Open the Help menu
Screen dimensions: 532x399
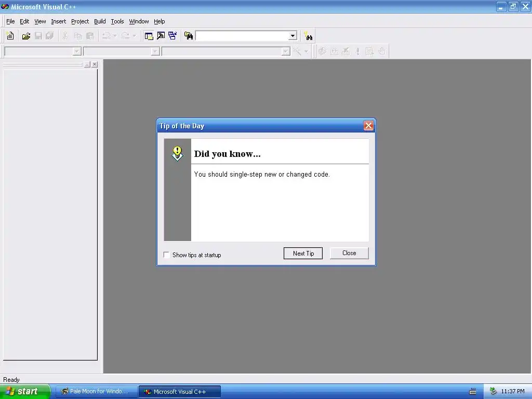point(159,21)
